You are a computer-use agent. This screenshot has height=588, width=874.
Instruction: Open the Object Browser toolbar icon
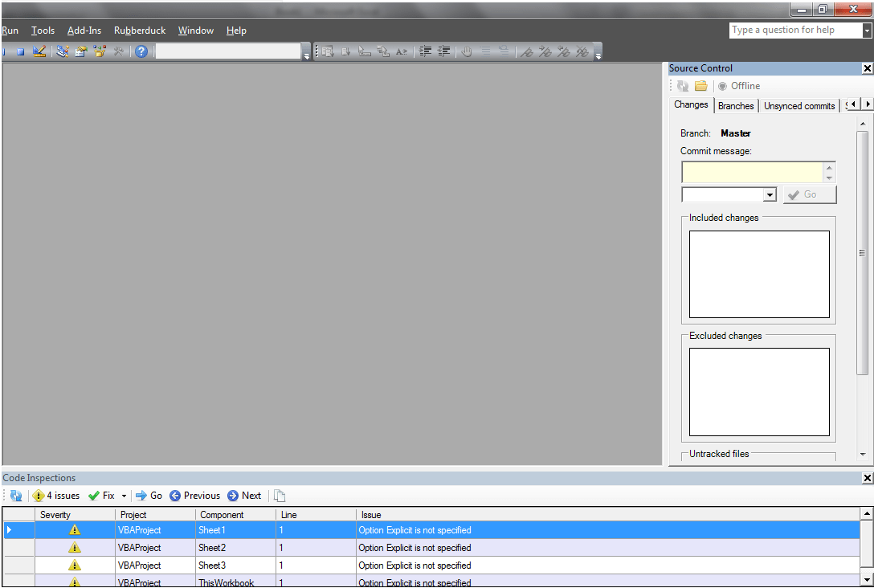pos(100,51)
